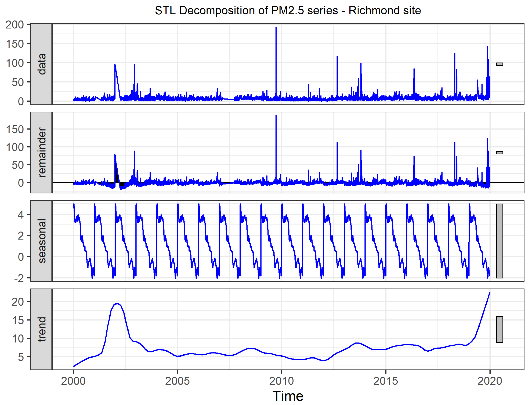Viewport: 532px width, 405px height.
Task: Click the 200 y-axis label in data panel
Action: click(15, 25)
